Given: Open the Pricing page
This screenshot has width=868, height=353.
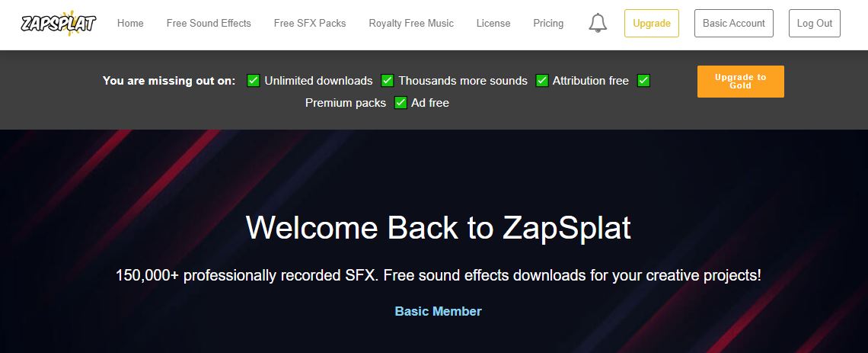Looking at the screenshot, I should coord(548,24).
